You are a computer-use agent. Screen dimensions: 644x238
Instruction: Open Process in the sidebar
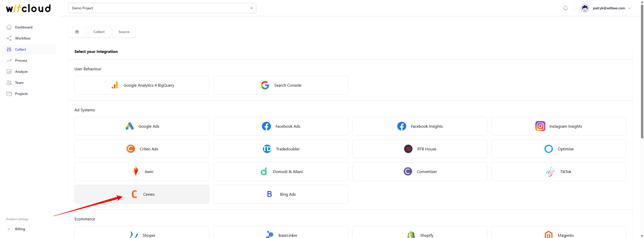30,60
